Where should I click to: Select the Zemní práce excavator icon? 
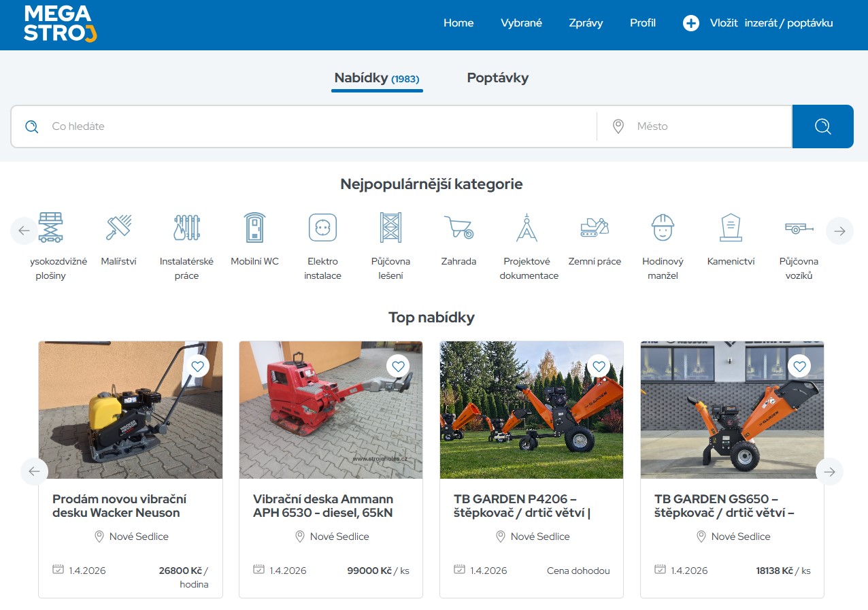(595, 227)
